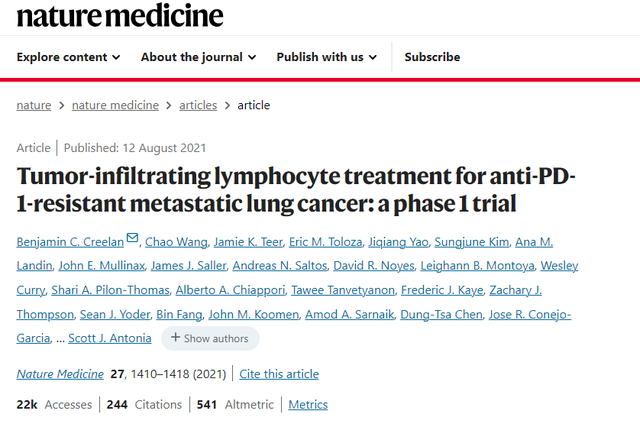This screenshot has width=640, height=427.
Task: Open author Tawee Tanvetyanon's link
Action: point(343,290)
